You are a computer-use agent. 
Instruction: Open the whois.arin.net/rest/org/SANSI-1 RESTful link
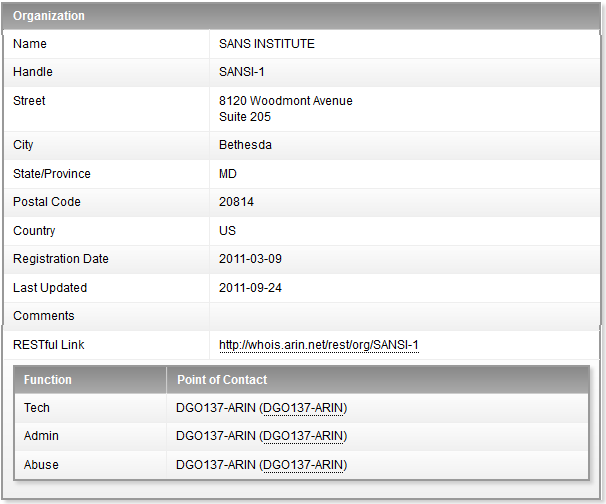(318, 345)
